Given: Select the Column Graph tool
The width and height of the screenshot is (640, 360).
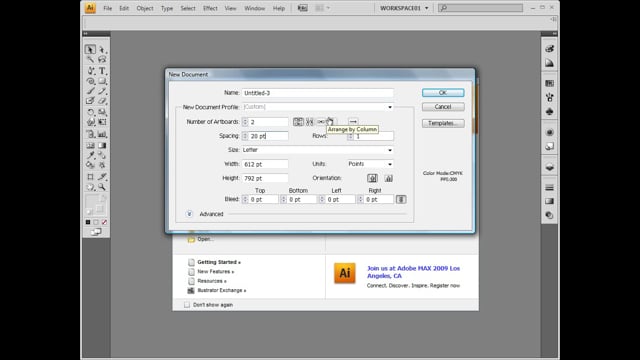Looking at the screenshot, I should pos(102,134).
